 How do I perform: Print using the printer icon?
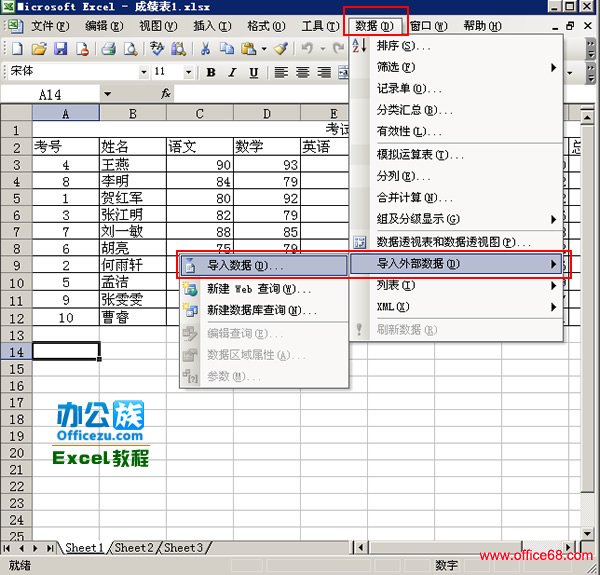109,49
